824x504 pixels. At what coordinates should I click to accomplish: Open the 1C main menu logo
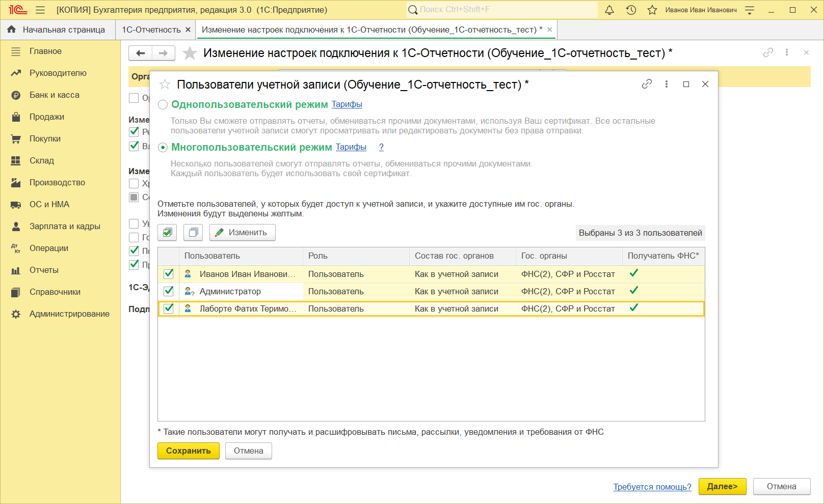pyautogui.click(x=18, y=10)
